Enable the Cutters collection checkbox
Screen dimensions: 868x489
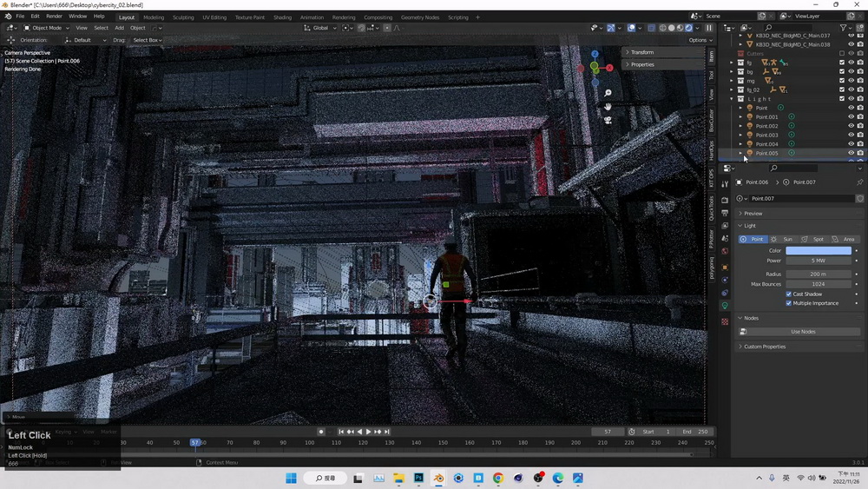[842, 54]
